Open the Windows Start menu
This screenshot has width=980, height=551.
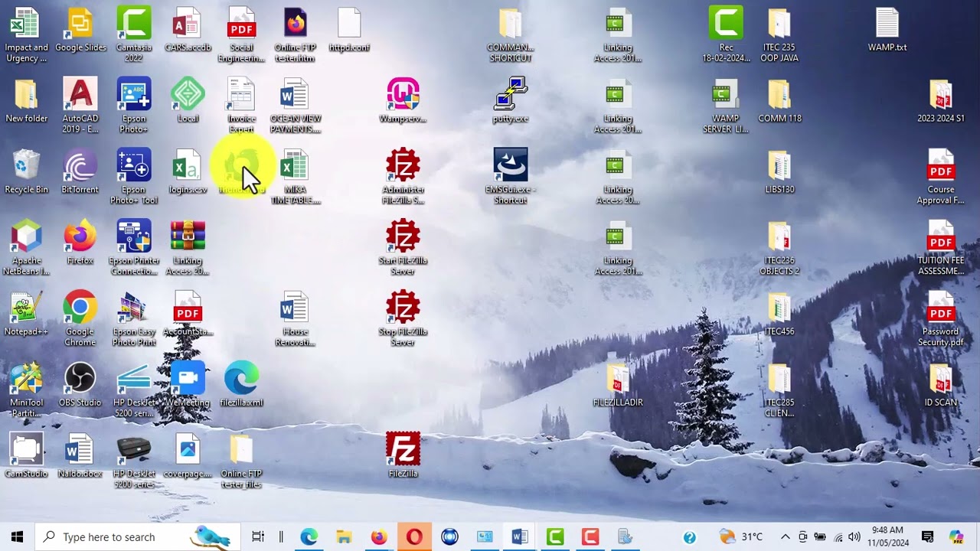[18, 536]
